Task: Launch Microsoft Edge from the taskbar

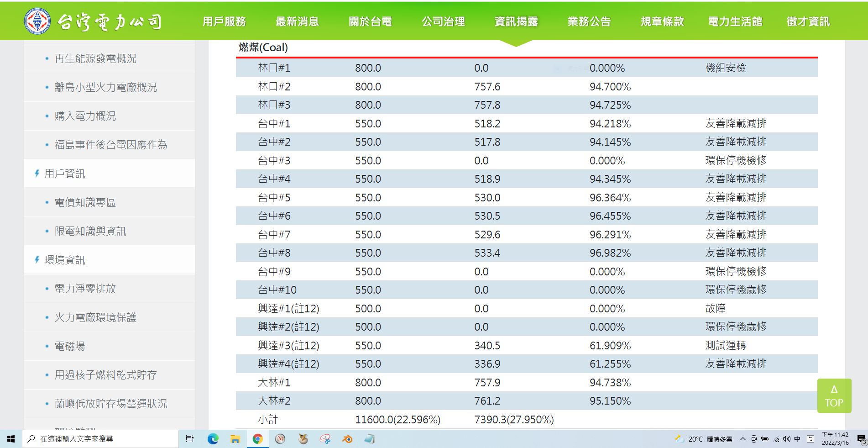Action: click(x=213, y=439)
